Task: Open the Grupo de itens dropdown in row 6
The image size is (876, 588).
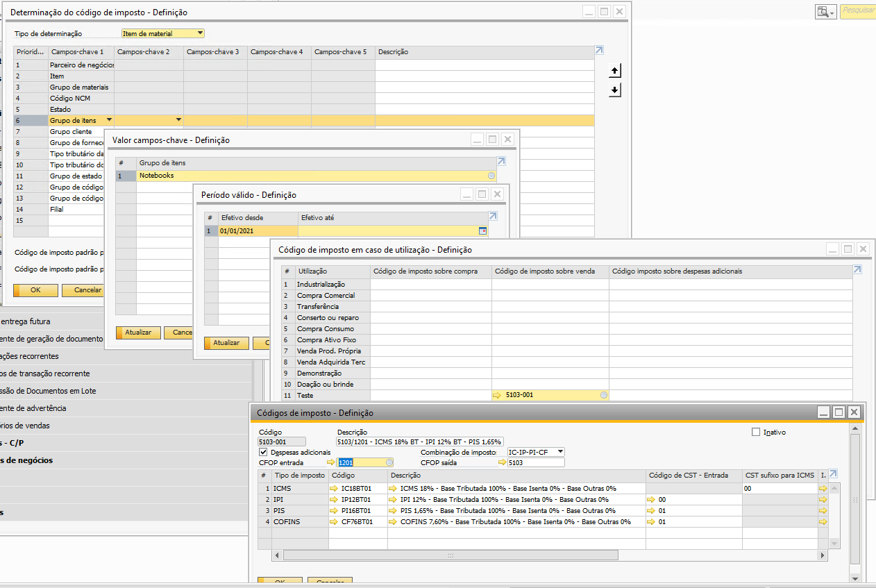Action: 108,121
